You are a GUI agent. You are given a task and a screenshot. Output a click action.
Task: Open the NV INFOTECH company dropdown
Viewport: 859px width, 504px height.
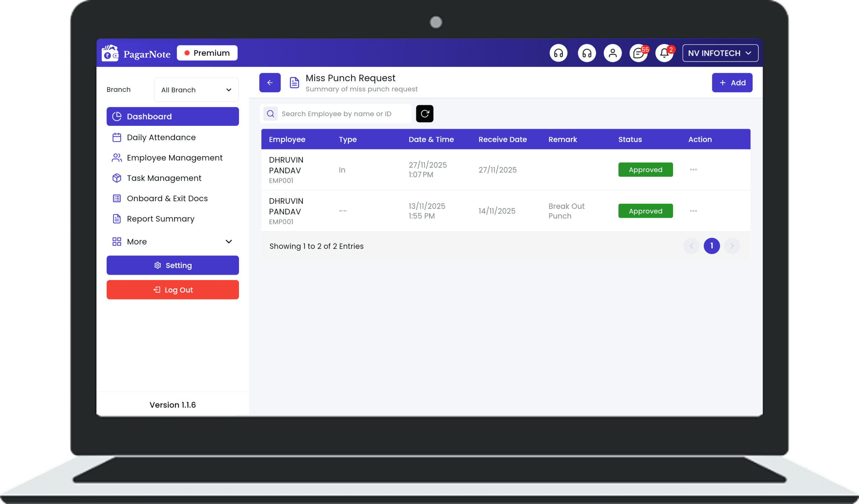pyautogui.click(x=720, y=53)
